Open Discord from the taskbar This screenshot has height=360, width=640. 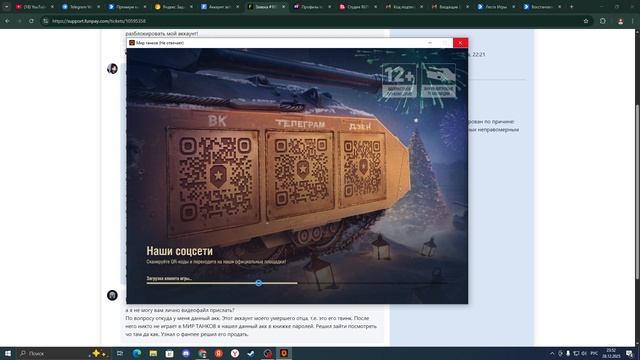coord(186,353)
